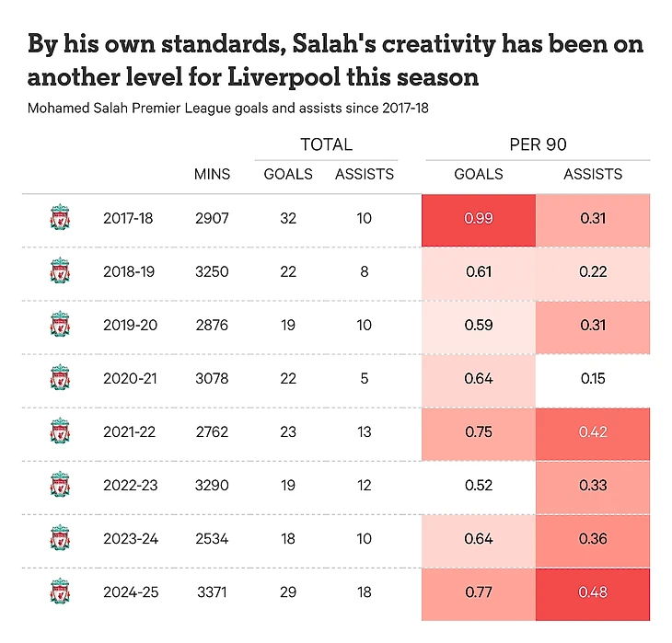Image resolution: width=672 pixels, height=643 pixels.
Task: Click the dark red 0.99 goals cell
Action: click(x=479, y=219)
